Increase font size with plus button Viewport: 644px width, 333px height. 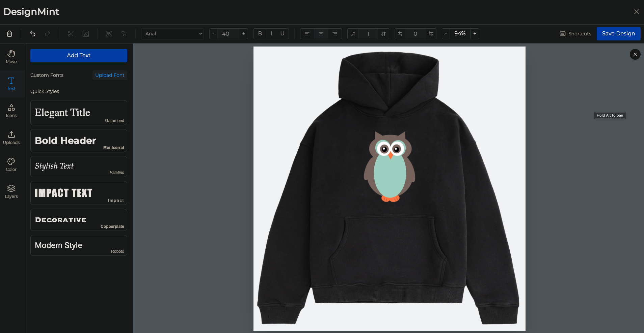pyautogui.click(x=243, y=34)
